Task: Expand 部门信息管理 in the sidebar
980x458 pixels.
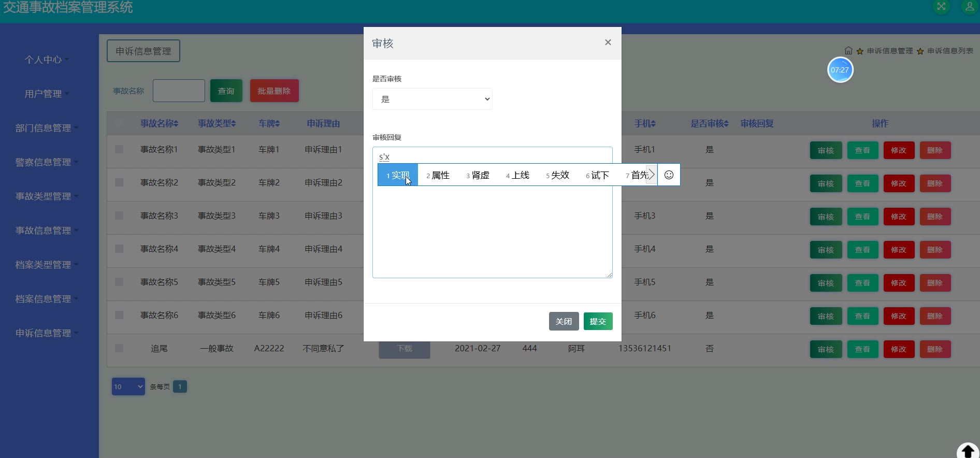Action: tap(47, 128)
